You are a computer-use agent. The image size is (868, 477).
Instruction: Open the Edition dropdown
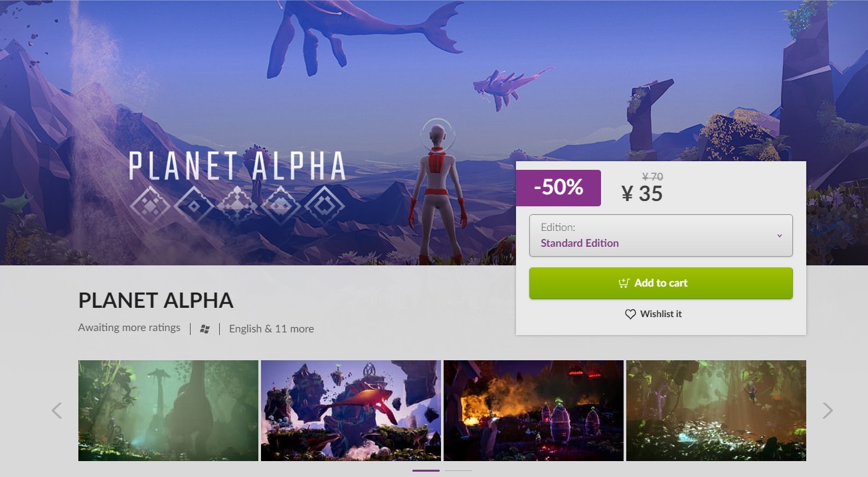[x=661, y=235]
